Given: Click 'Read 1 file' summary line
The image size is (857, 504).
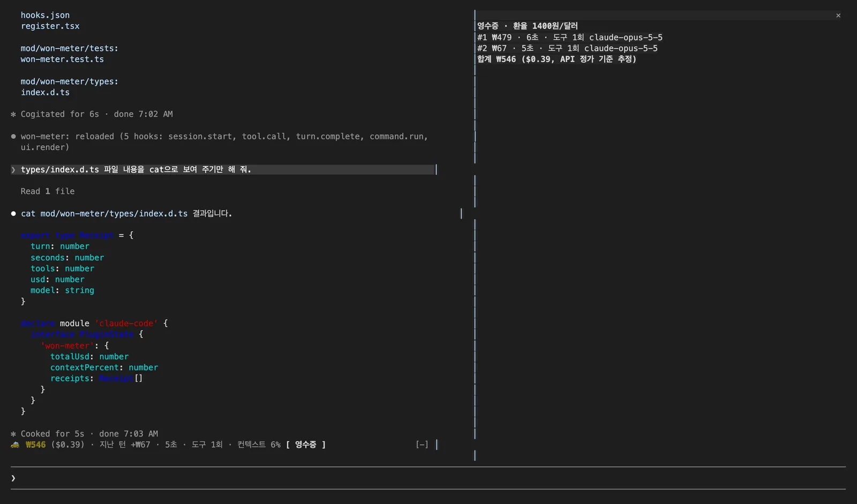Looking at the screenshot, I should click(x=48, y=191).
